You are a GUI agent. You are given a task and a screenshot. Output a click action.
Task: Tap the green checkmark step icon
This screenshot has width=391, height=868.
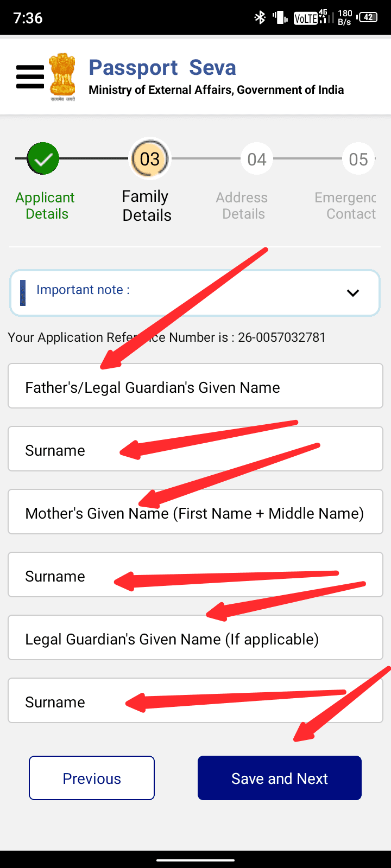[x=43, y=158]
